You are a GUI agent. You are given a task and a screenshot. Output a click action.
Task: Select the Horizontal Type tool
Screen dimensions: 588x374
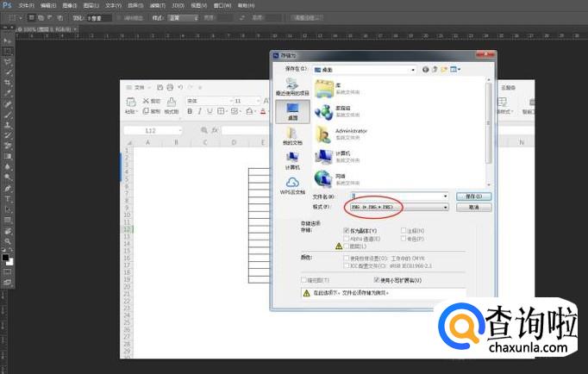[8, 199]
